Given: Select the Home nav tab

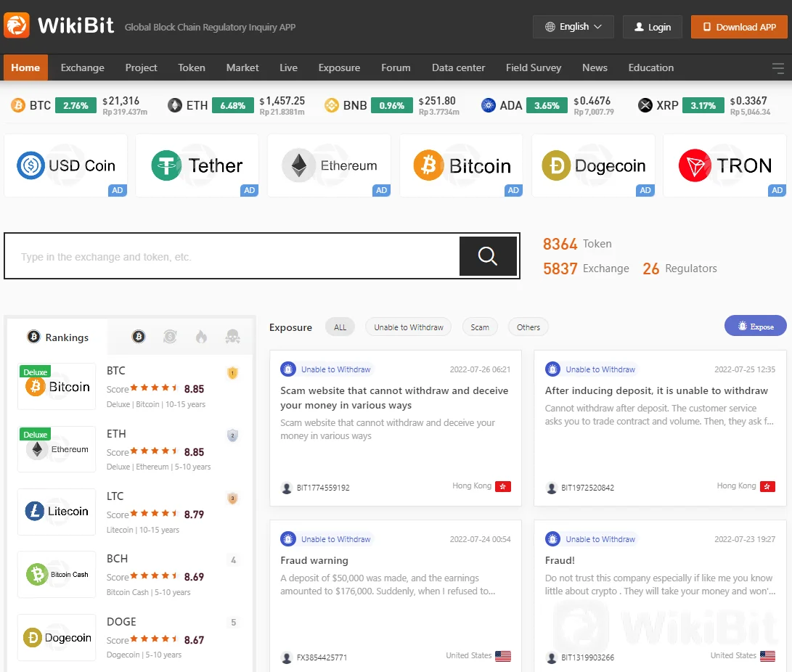Looking at the screenshot, I should [x=25, y=67].
